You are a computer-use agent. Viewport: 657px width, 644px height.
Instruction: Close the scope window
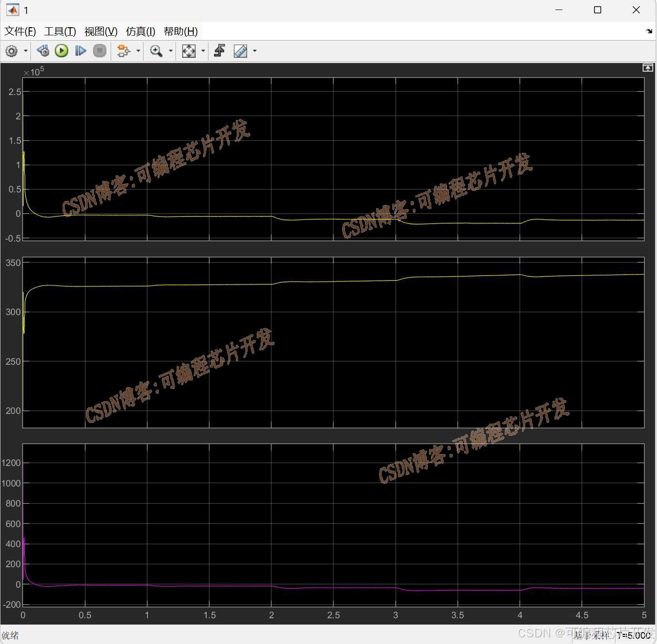[x=636, y=10]
